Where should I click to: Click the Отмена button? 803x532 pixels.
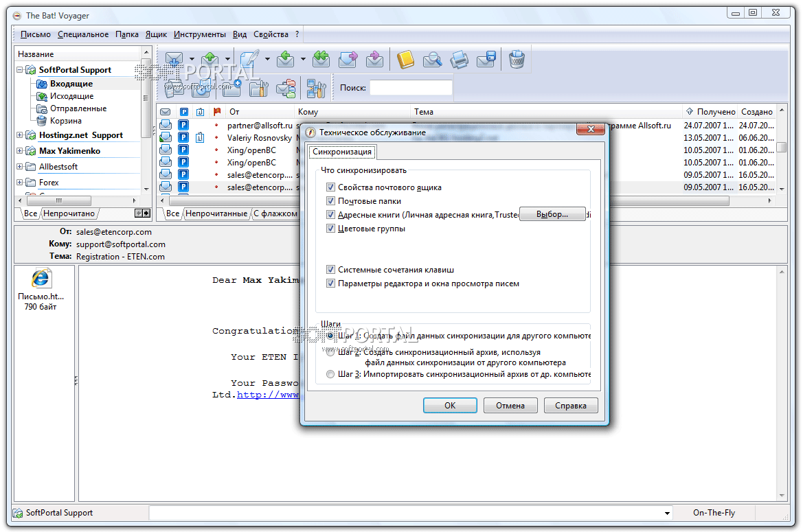tap(510, 406)
